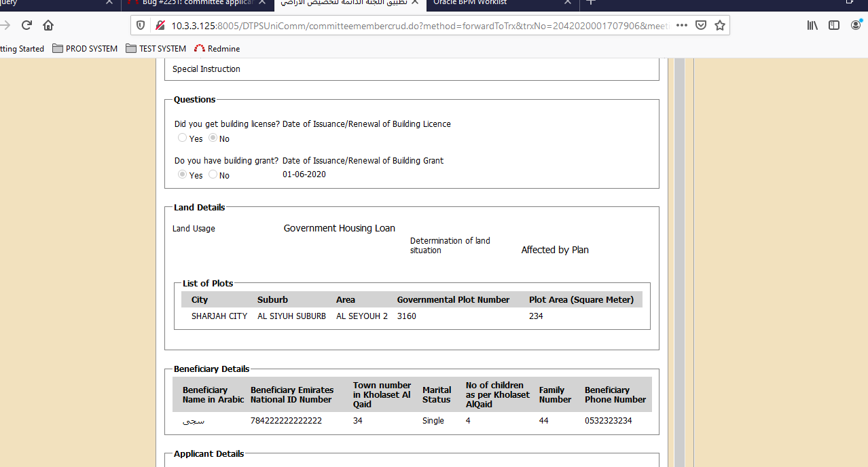Click the Suburb column header
Viewport: 868px width, 467px height.
click(272, 299)
